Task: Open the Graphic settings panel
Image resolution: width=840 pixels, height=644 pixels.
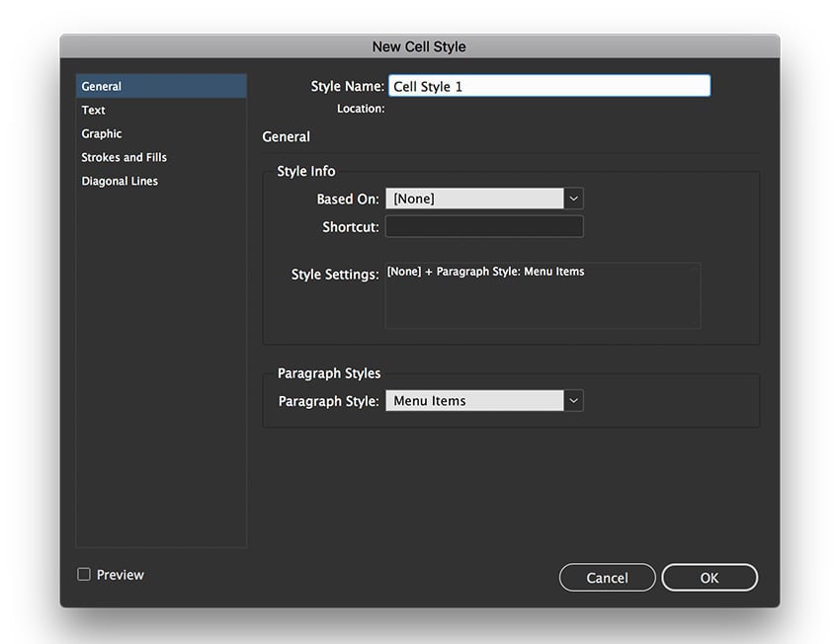Action: tap(101, 133)
